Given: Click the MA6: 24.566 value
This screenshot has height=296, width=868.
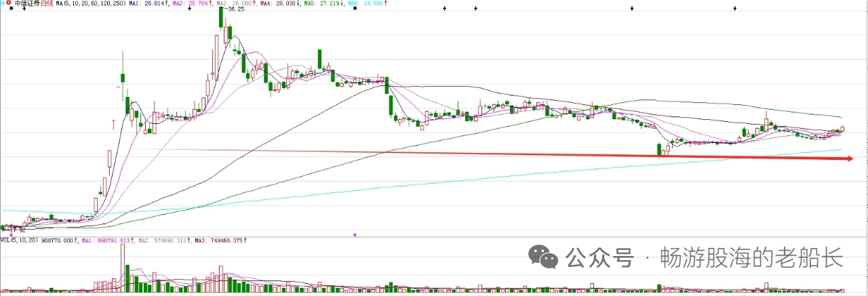Looking at the screenshot, I should pos(367,3).
